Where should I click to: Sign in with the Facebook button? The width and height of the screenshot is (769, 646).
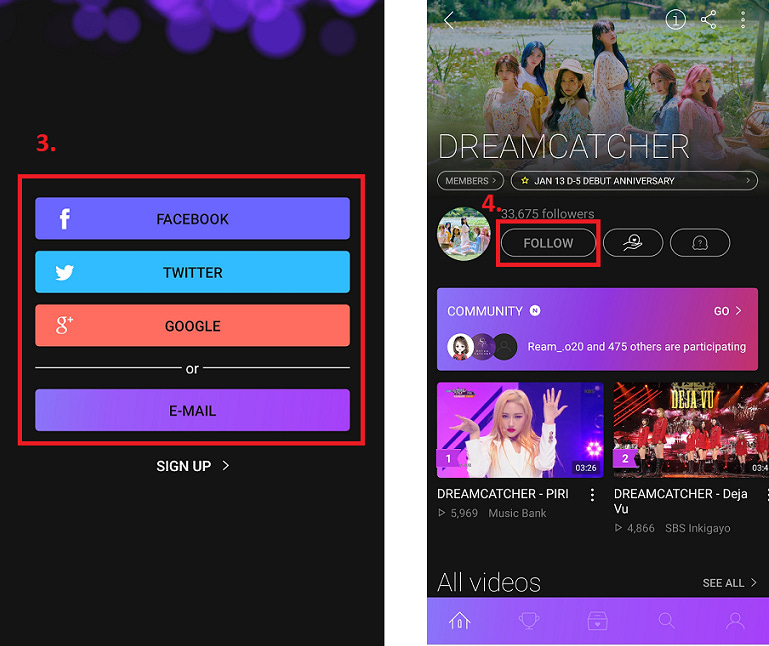click(192, 218)
